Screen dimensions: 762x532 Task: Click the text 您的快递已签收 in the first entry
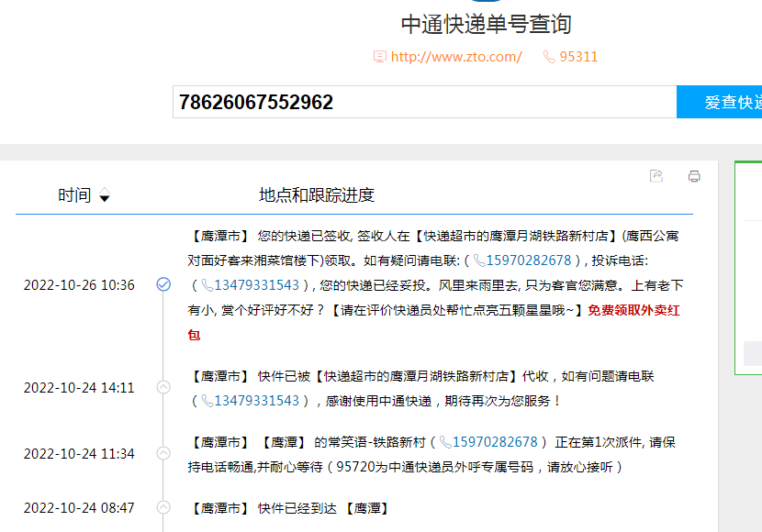click(304, 236)
